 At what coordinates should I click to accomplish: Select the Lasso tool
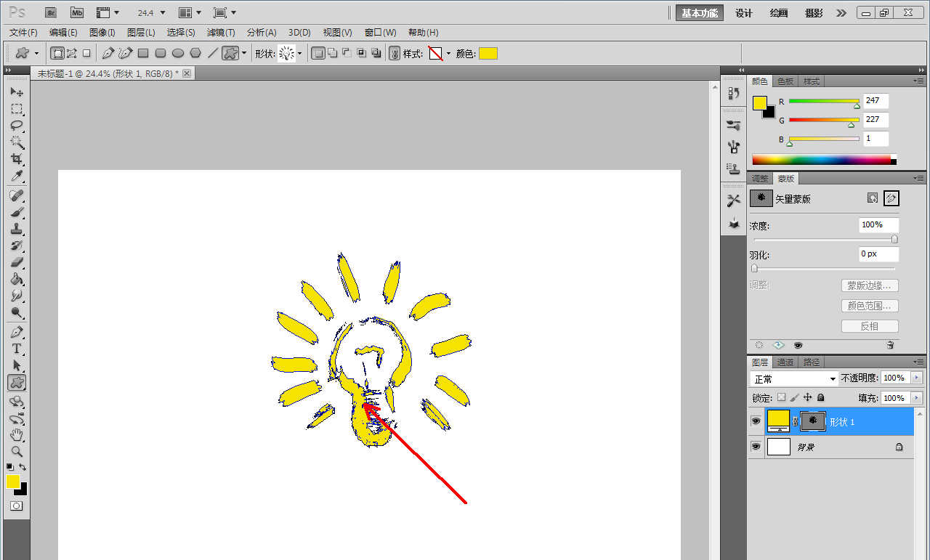pyautogui.click(x=17, y=125)
